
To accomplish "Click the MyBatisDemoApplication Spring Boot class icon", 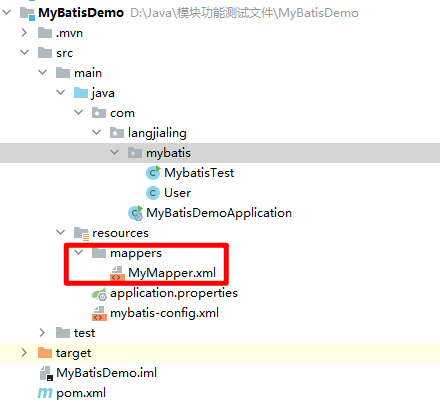I will 136,213.
